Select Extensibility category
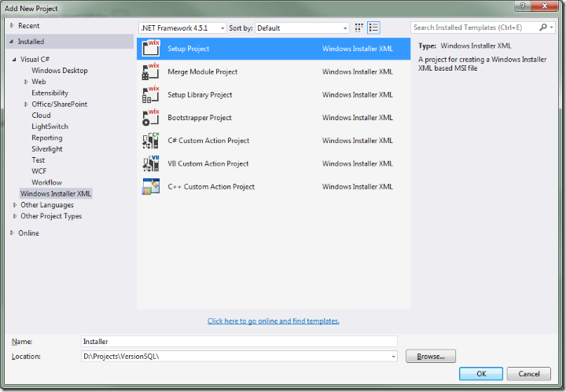 tap(50, 93)
